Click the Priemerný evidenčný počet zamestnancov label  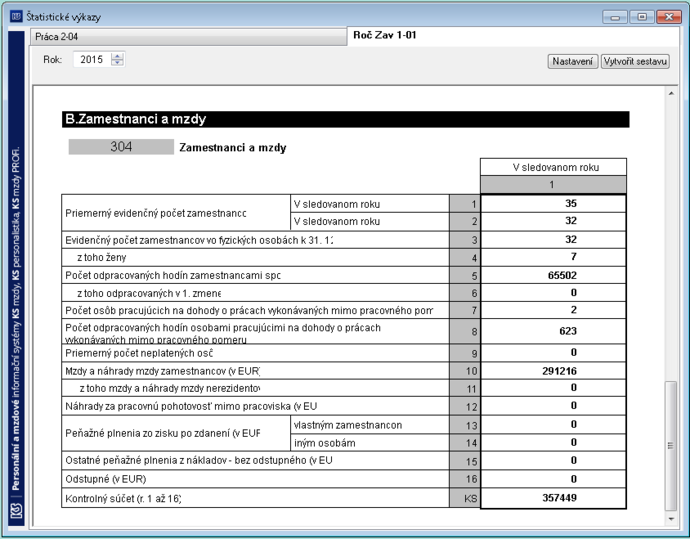(x=156, y=213)
